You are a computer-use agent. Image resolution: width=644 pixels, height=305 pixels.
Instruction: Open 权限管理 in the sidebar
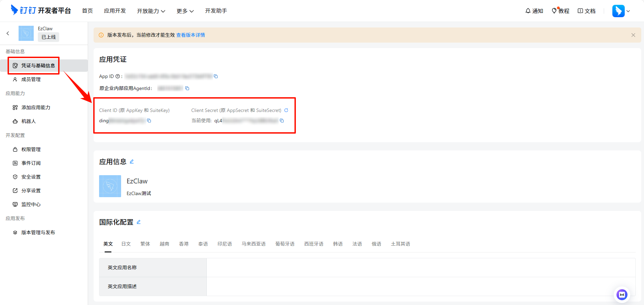point(31,149)
